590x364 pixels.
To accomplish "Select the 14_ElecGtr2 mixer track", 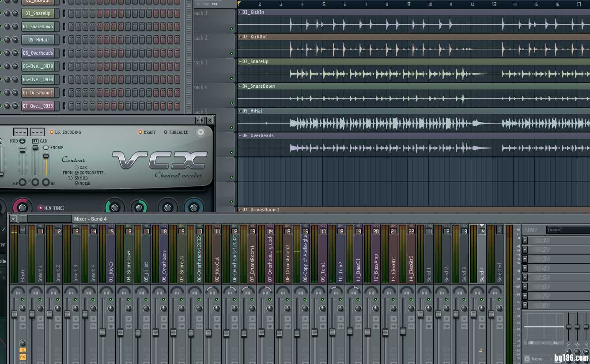I will coord(411,254).
